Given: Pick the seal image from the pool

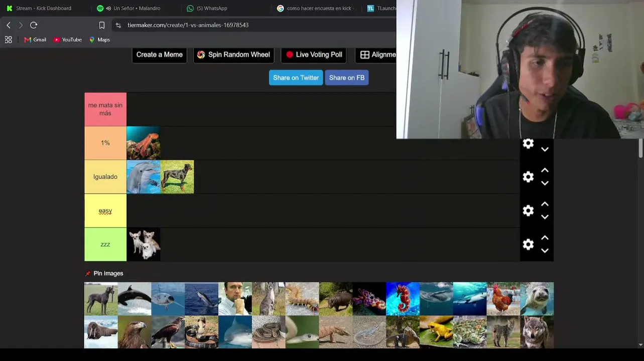Looking at the screenshot, I should (x=537, y=299).
